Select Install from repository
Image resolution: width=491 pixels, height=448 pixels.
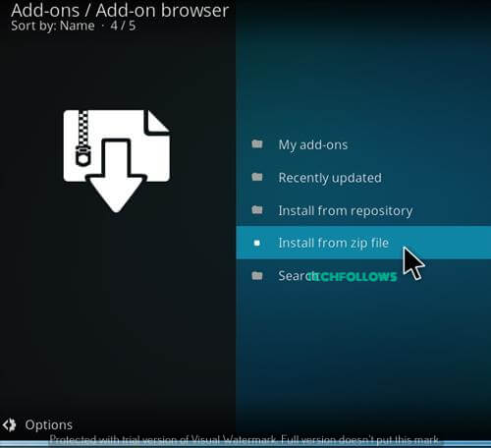click(x=363, y=210)
